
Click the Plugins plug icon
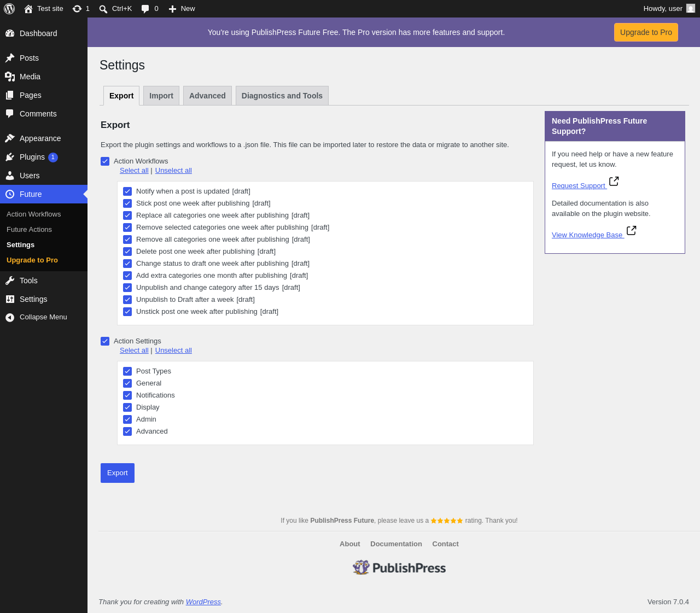pyautogui.click(x=10, y=157)
